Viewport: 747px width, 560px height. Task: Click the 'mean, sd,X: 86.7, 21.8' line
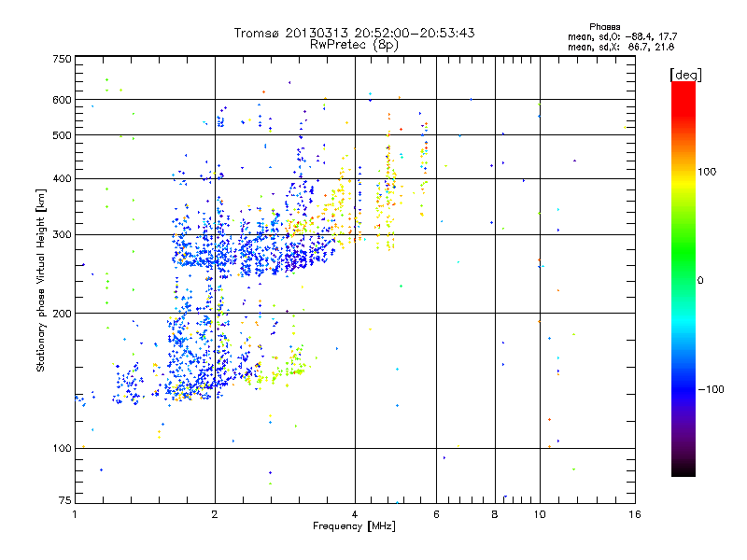621,47
